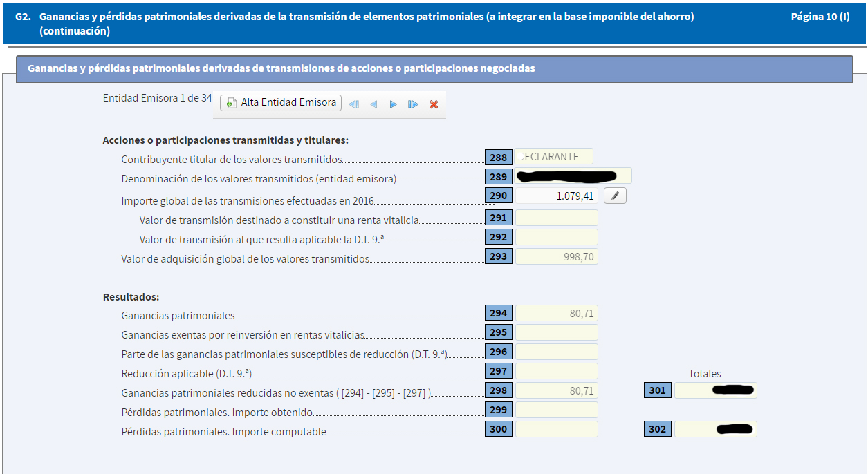This screenshot has height=474, width=868.
Task: Click field 295 ganancias exentas input
Action: pos(556,332)
